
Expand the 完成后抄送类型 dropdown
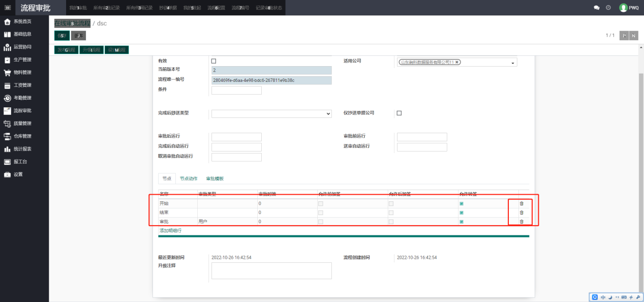(x=271, y=113)
